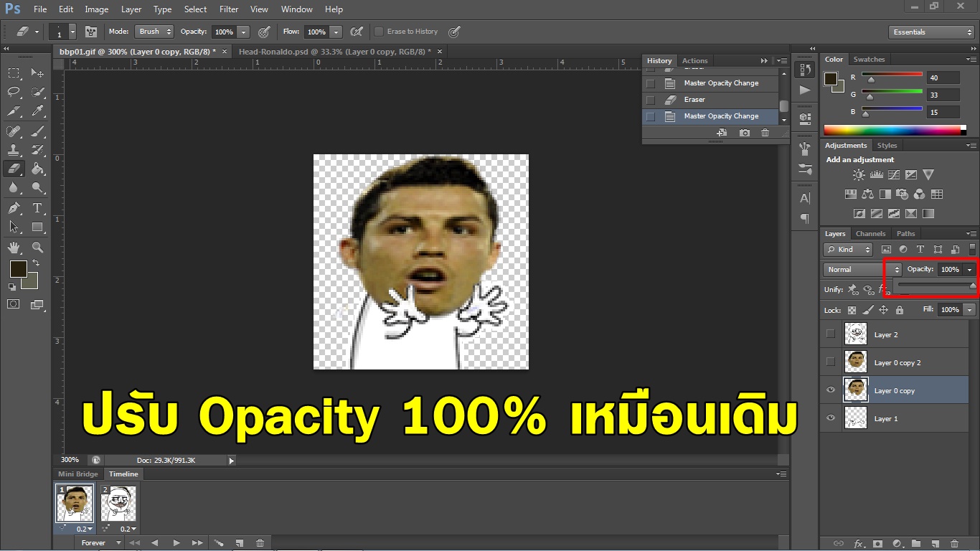Viewport: 980px width, 551px height.
Task: Select the Paint Bucket tool
Action: 37,169
